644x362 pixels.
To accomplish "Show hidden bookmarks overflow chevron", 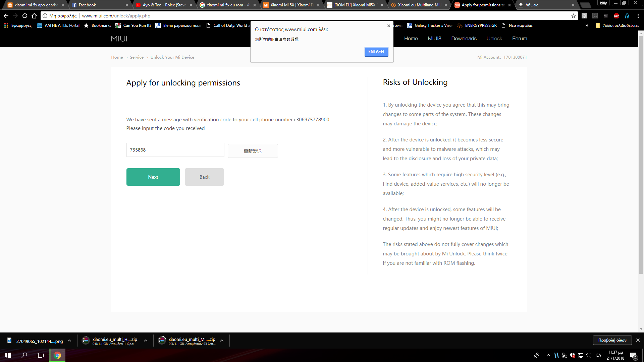I will point(587,25).
